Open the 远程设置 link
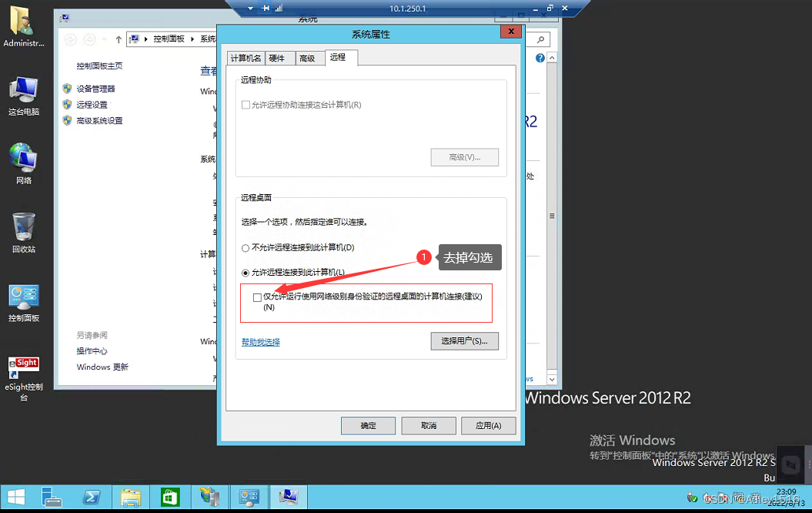The height and width of the screenshot is (513, 812). click(x=92, y=105)
